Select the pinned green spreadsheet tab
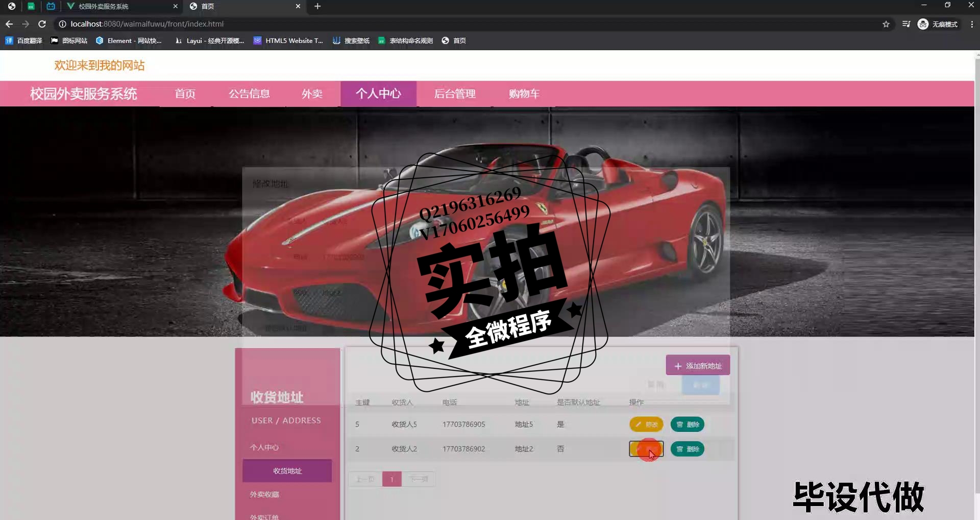Image resolution: width=980 pixels, height=520 pixels. click(x=31, y=6)
